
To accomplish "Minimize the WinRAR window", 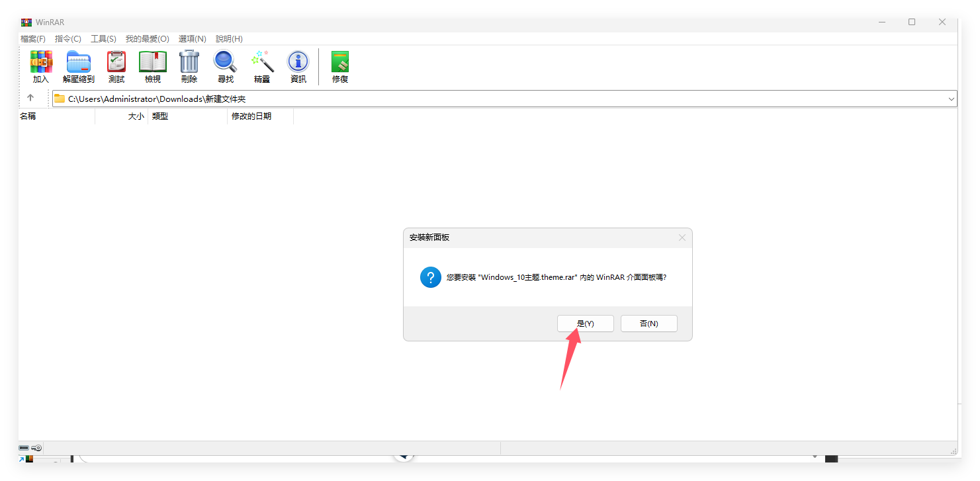I will tap(881, 22).
